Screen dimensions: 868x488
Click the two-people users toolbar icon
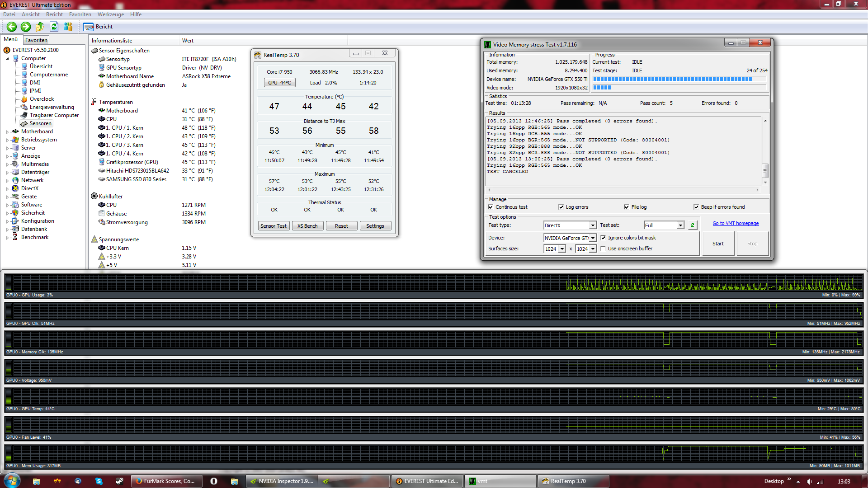coord(68,27)
